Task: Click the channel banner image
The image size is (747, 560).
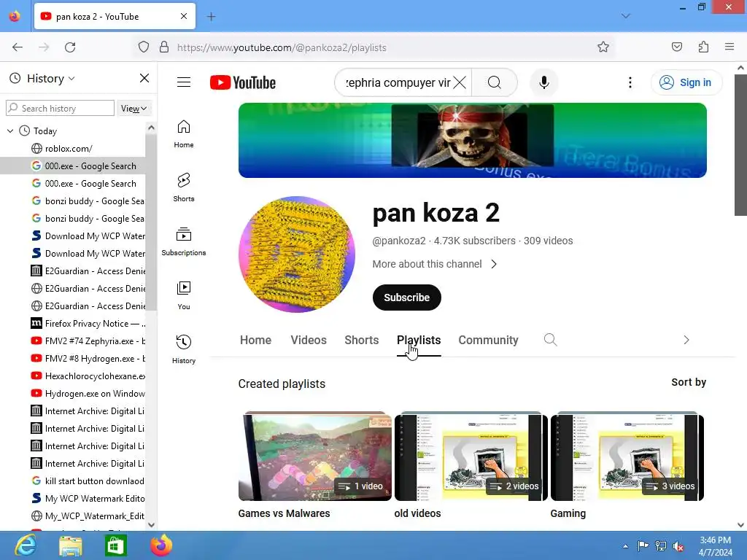Action: coord(473,140)
